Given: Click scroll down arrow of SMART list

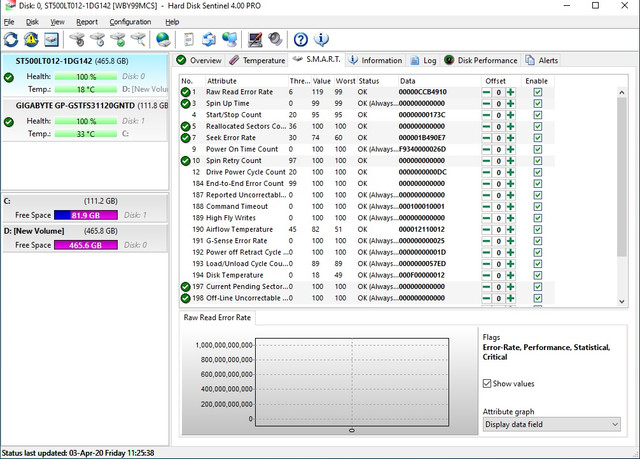Looking at the screenshot, I should [x=622, y=302].
